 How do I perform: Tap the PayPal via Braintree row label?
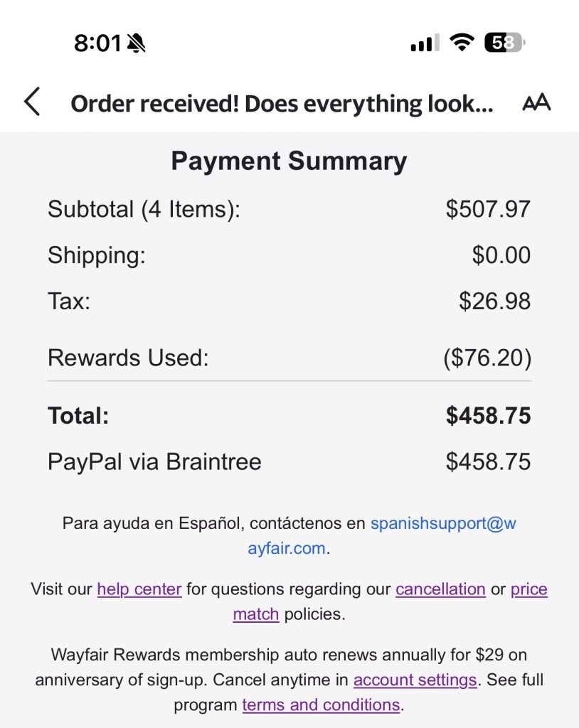point(154,462)
